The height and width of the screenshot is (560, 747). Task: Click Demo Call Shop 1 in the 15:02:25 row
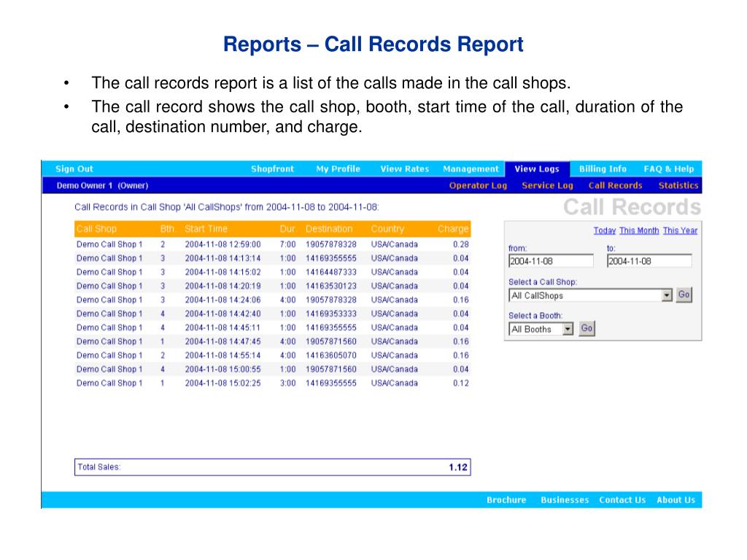(x=109, y=383)
